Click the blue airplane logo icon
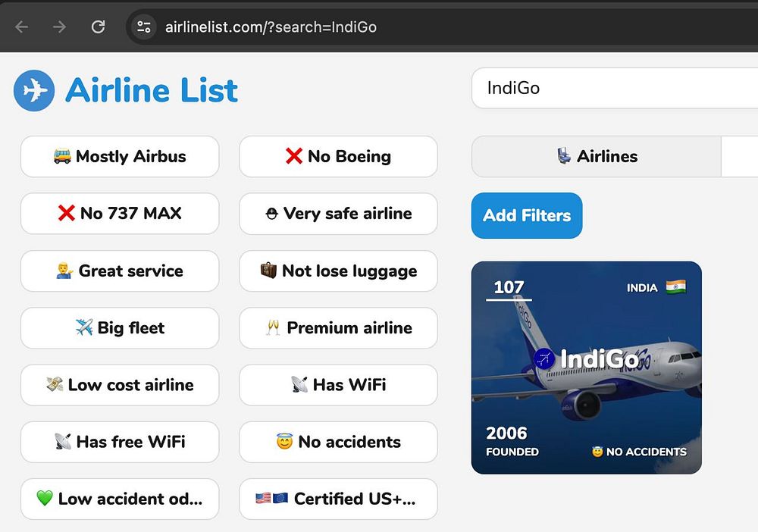758x532 pixels. tap(34, 90)
